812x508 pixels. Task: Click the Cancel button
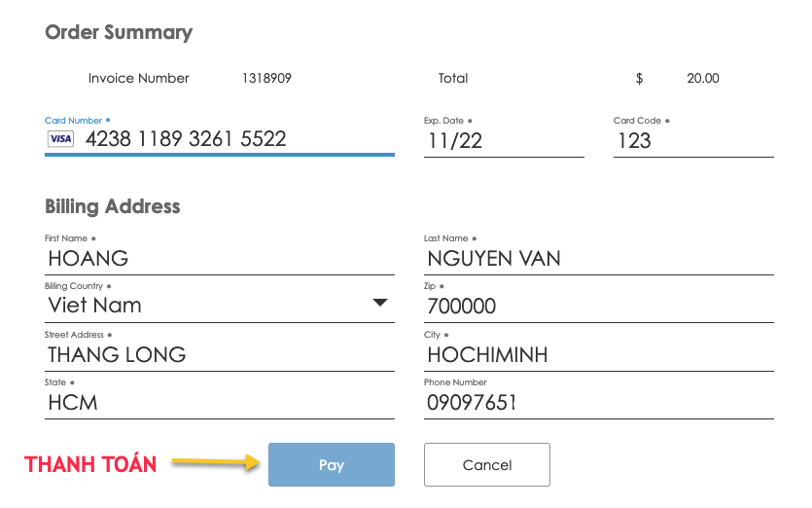[x=487, y=464]
